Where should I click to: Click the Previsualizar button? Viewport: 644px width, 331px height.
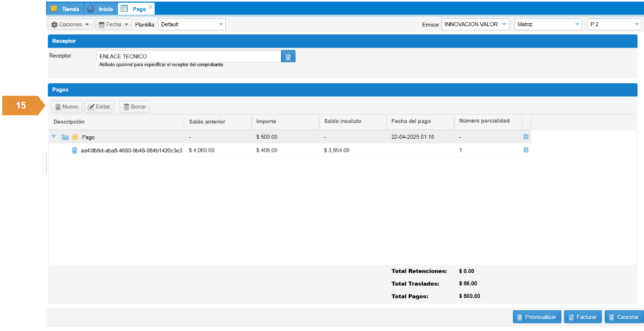tap(537, 317)
